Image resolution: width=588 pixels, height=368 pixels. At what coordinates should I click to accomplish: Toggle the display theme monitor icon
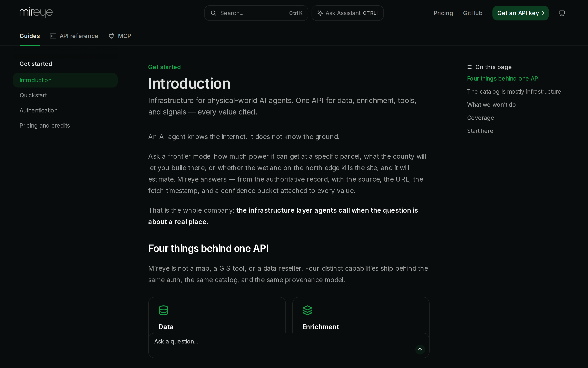pyautogui.click(x=561, y=13)
